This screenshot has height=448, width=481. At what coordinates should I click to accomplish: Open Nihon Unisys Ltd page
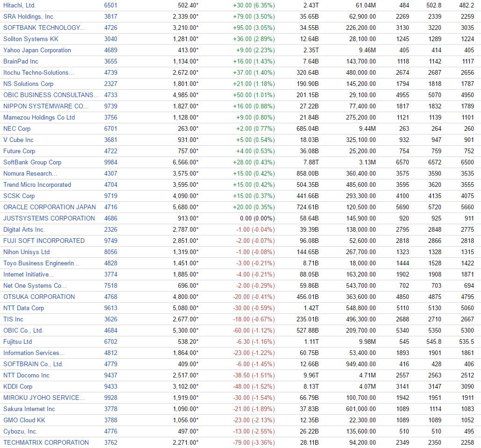(x=26, y=252)
